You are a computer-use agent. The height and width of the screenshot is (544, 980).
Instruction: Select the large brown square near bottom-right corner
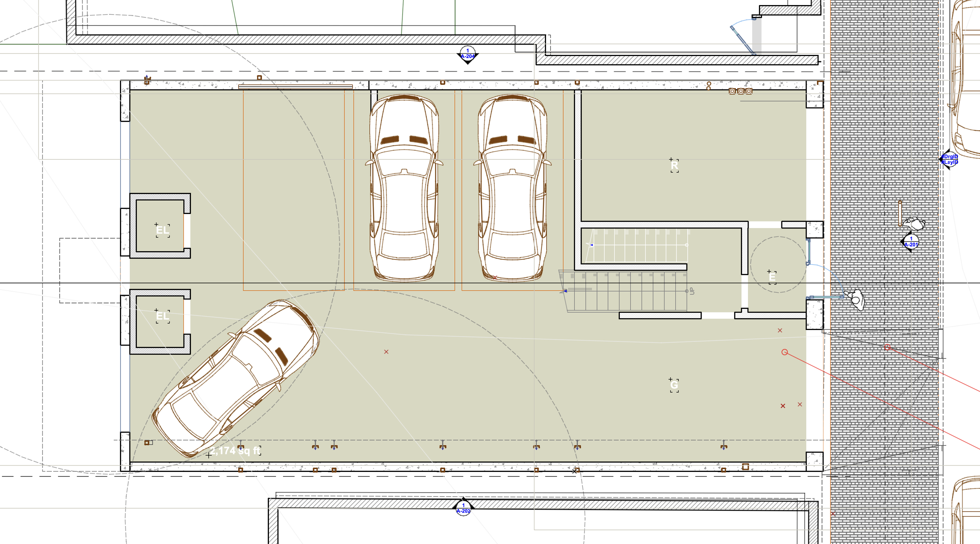(x=746, y=467)
